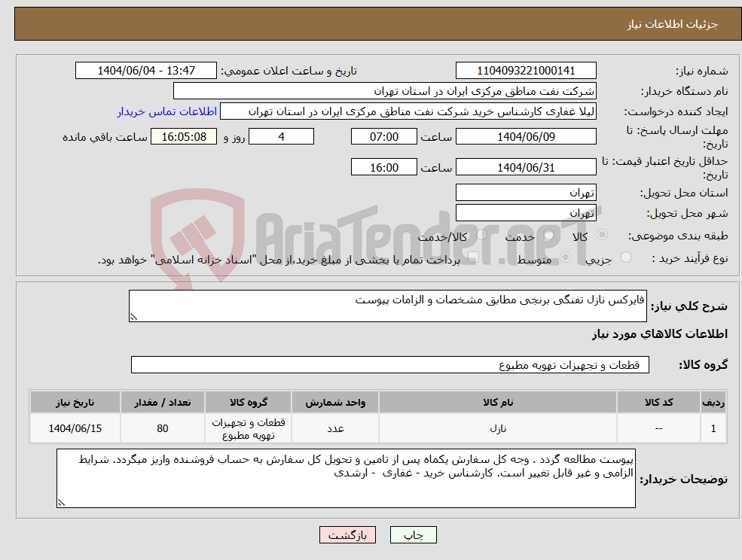Click the شماره نیاز number field
742x560 pixels.
point(525,70)
